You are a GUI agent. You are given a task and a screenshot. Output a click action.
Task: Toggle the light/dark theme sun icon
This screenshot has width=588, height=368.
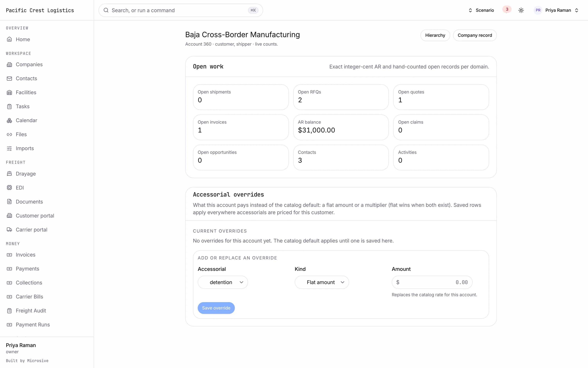[521, 10]
